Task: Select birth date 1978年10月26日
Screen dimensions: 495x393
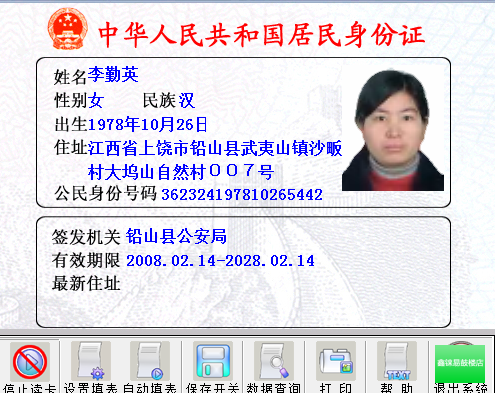Action: tap(147, 124)
